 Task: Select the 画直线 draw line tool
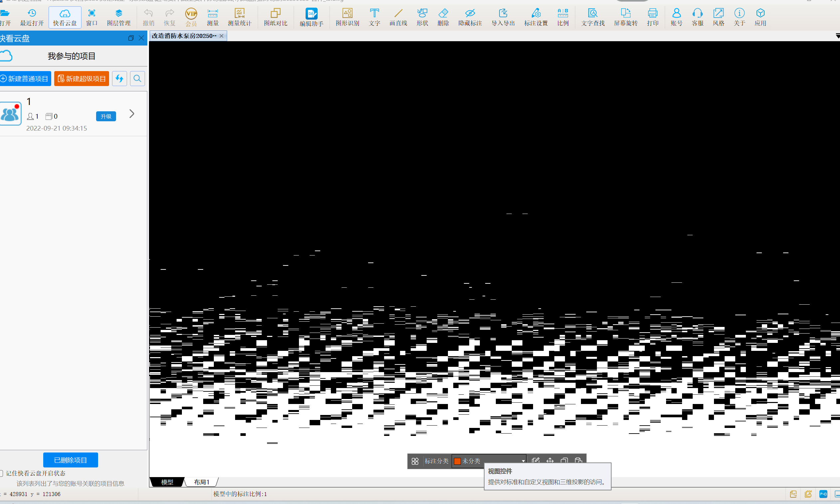[398, 17]
